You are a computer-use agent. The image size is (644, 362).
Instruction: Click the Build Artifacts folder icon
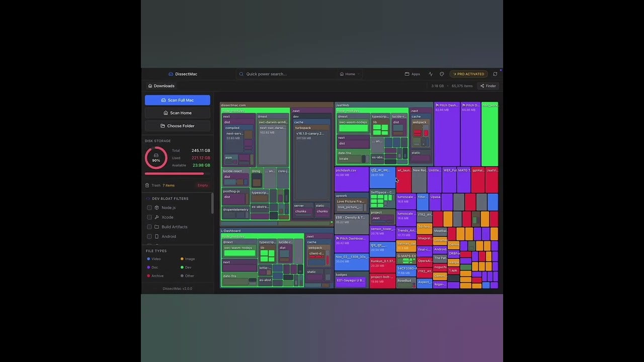point(156,227)
